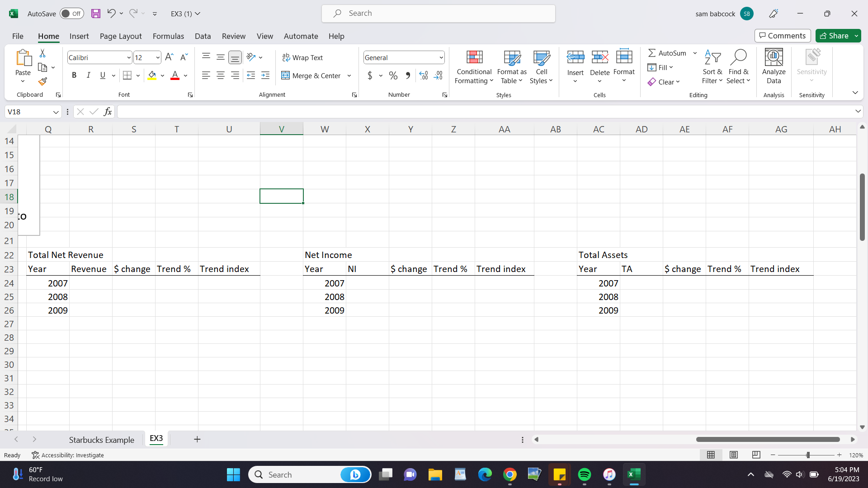The image size is (868, 488).
Task: Apply percent style to the selection
Action: pyautogui.click(x=393, y=75)
